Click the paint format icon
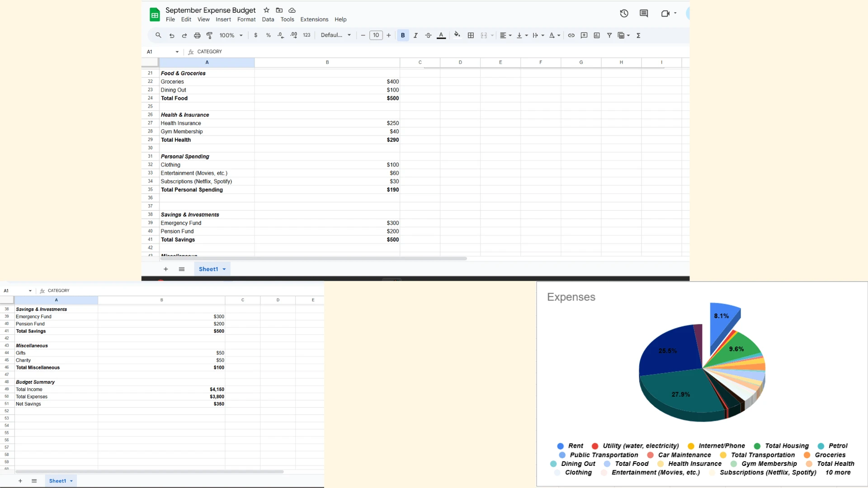This screenshot has width=868, height=488. (x=209, y=35)
